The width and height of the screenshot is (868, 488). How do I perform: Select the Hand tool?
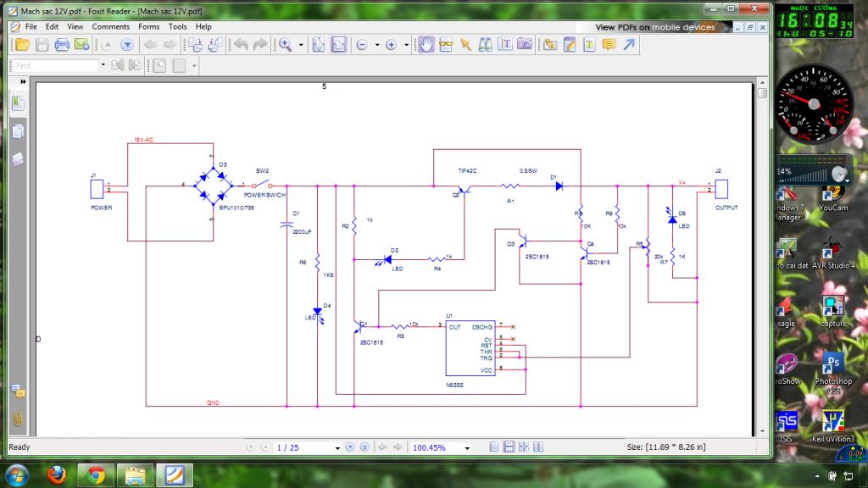[x=427, y=44]
